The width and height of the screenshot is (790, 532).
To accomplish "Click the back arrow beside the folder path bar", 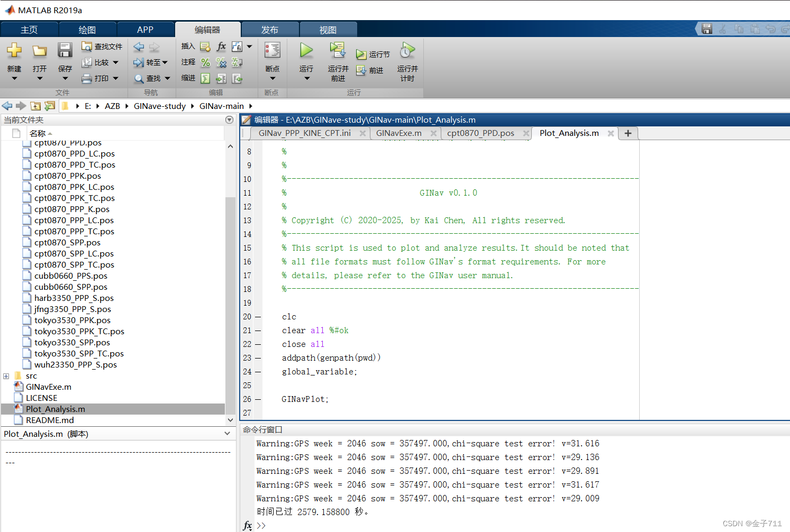I will (x=7, y=106).
